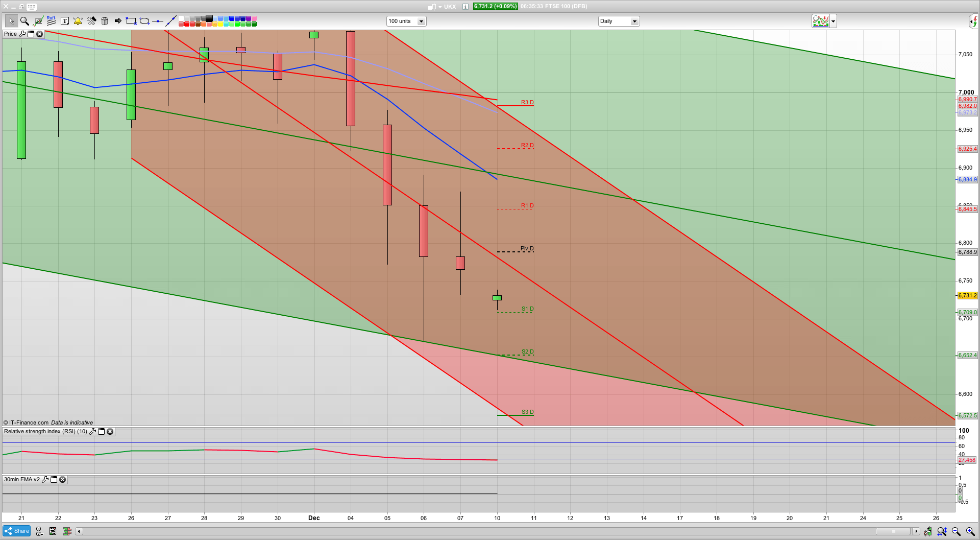Select the rectangle drawing tool
The width and height of the screenshot is (980, 540).
(x=131, y=21)
